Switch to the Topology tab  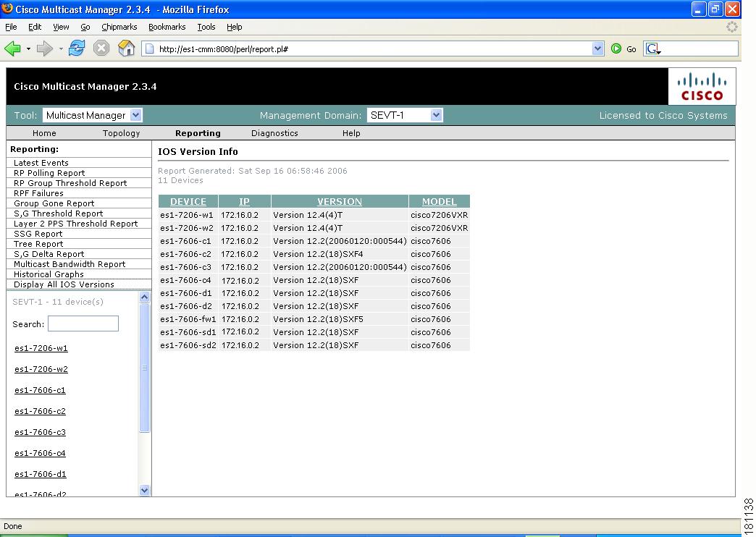121,133
